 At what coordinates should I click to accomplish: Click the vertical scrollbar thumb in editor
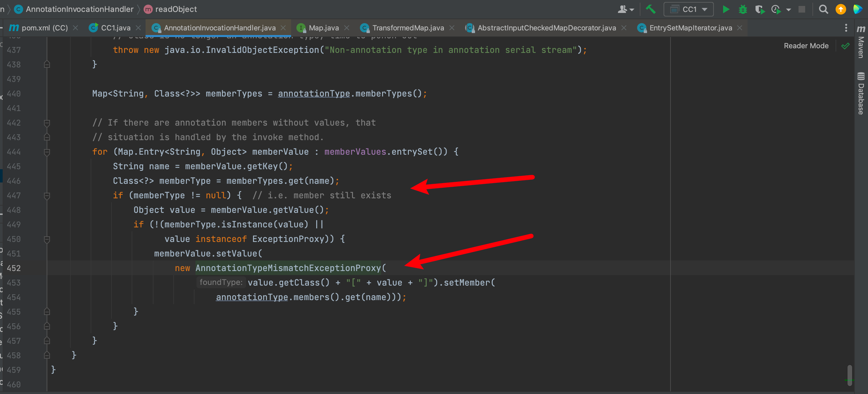[x=850, y=375]
